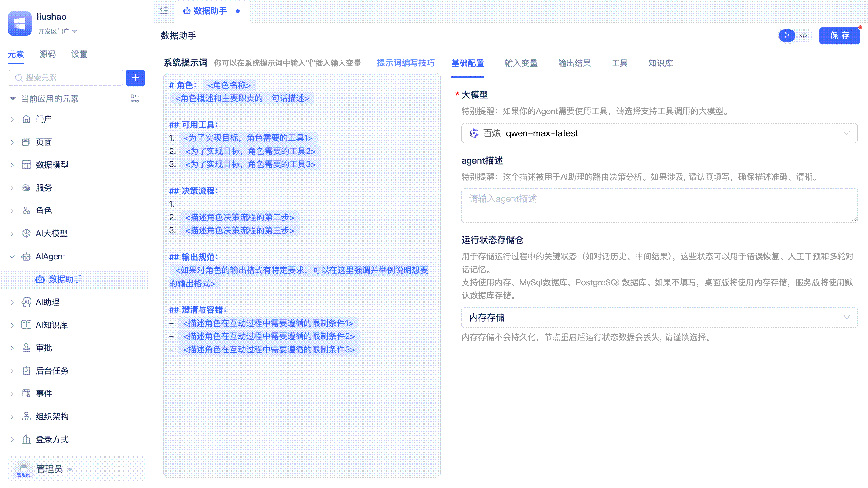Viewport: 868px width, 488px height.
Task: Collapse the sidebar with the menu-fold icon
Action: [x=164, y=11]
